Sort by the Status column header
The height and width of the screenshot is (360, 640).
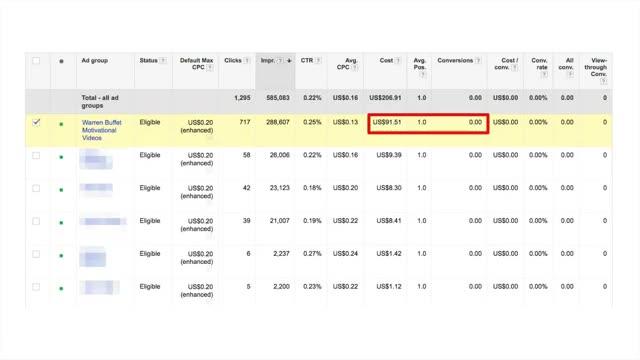click(x=148, y=60)
